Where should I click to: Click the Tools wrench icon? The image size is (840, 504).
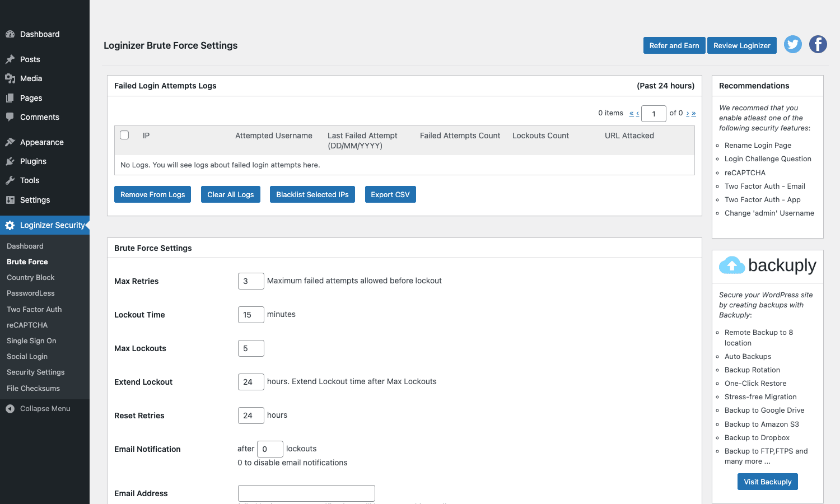coord(10,180)
